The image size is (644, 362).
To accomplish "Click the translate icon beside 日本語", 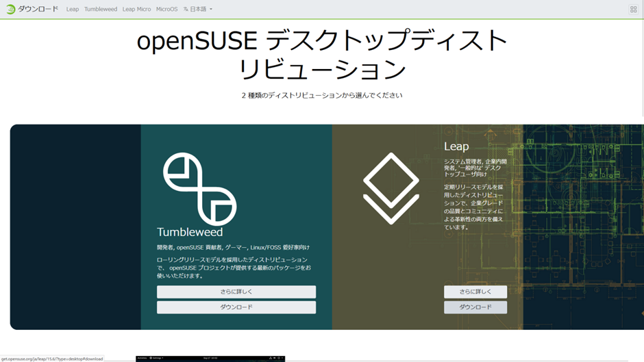I will [186, 10].
